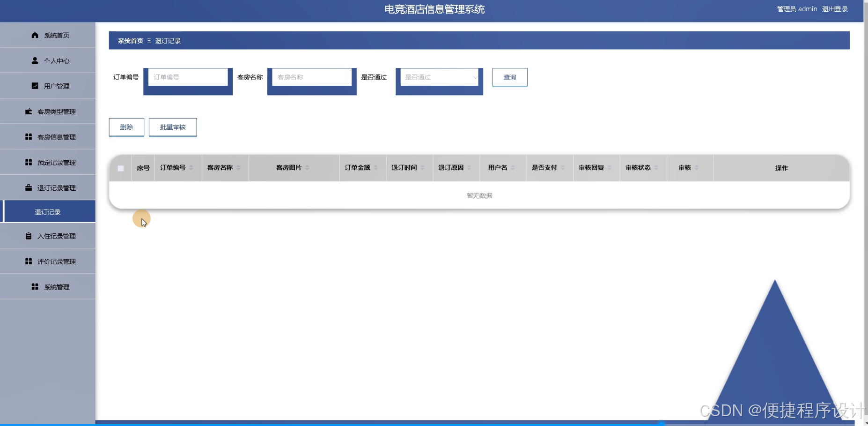Viewport: 868px width, 426px height.
Task: Expand 客房信息管理 menu
Action: (x=48, y=136)
